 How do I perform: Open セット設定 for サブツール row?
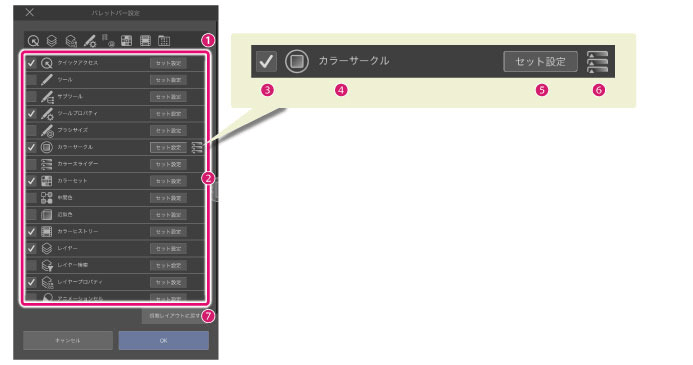tap(168, 97)
